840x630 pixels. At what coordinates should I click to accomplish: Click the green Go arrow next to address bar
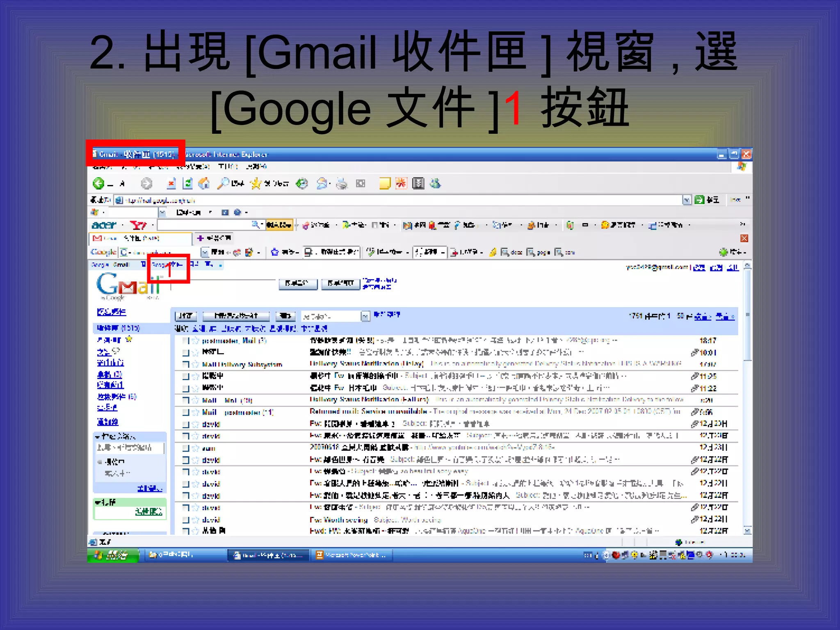tap(699, 200)
